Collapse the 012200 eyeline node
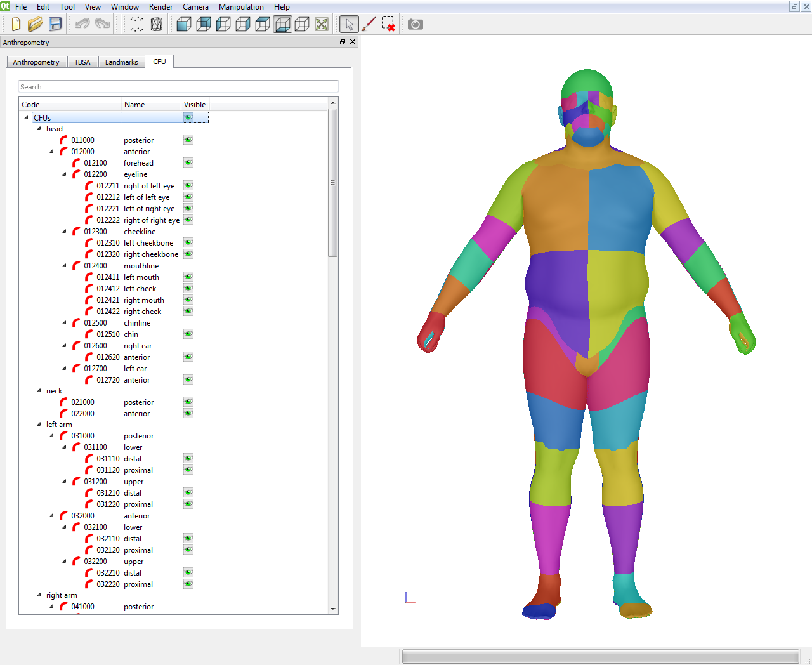 coord(64,174)
